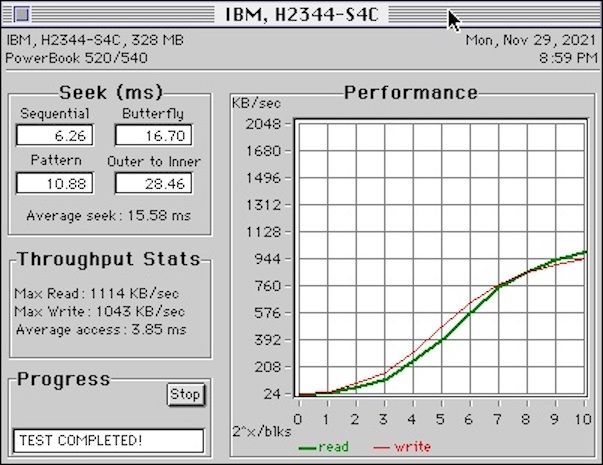Click the Pattern label
Screen dimensions: 603x465
pos(56,160)
